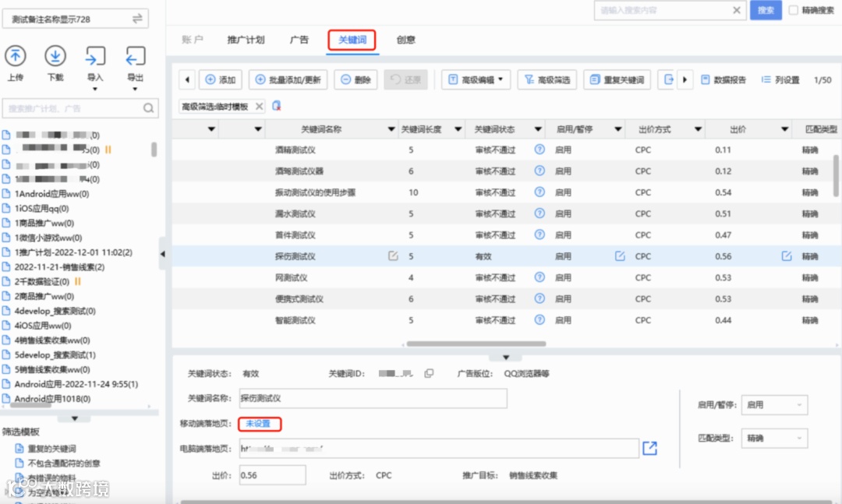
Task: Click the account switch arrows icon
Action: point(137,19)
